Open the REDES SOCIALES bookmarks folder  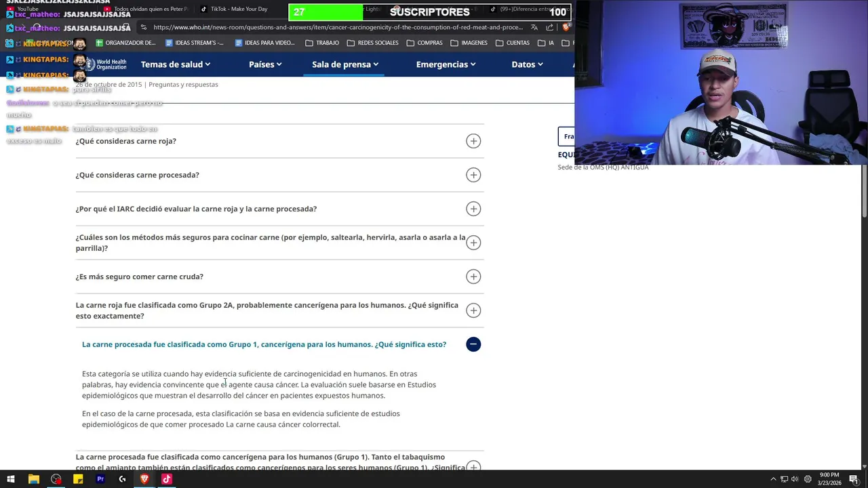(372, 43)
